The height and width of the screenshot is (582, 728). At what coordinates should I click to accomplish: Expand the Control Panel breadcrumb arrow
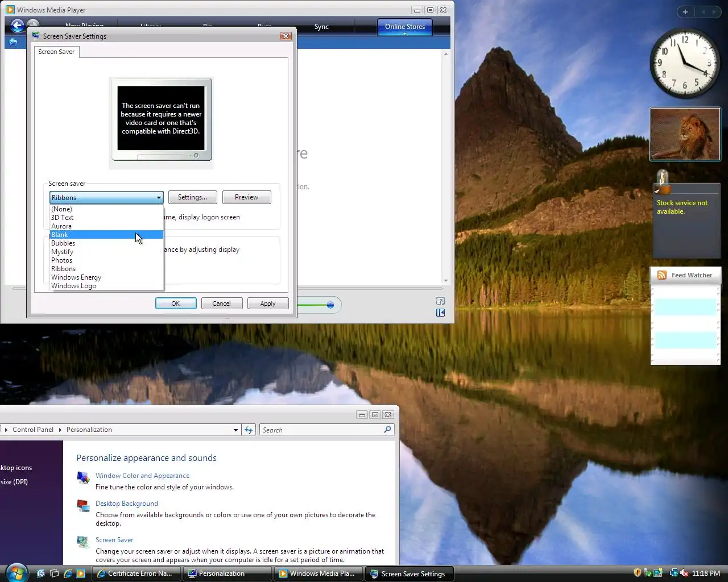[x=6, y=430]
